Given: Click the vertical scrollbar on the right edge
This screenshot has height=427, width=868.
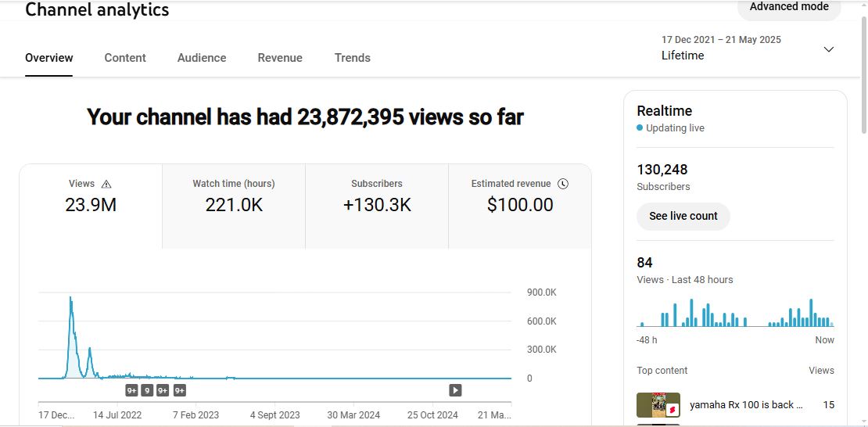Looking at the screenshot, I should pyautogui.click(x=863, y=70).
